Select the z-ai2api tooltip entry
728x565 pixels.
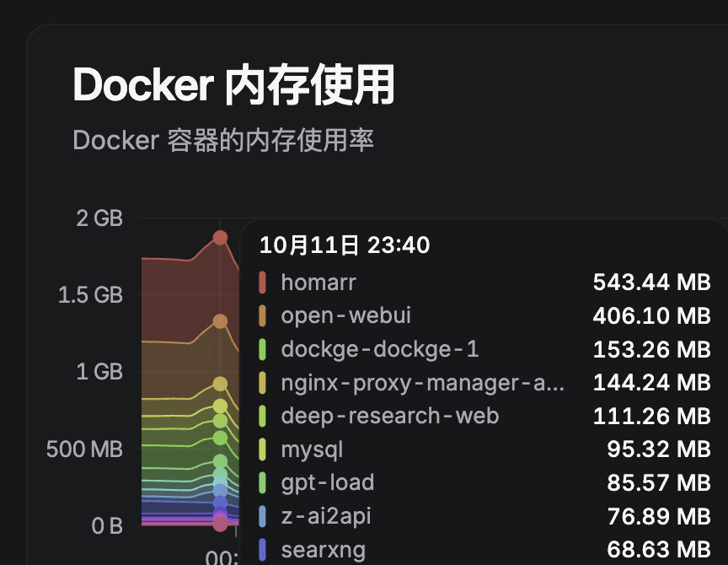point(484,516)
